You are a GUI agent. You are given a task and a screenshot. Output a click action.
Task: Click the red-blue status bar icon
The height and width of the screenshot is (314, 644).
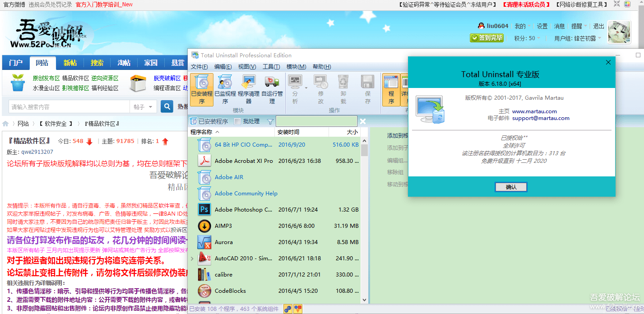coord(298,309)
